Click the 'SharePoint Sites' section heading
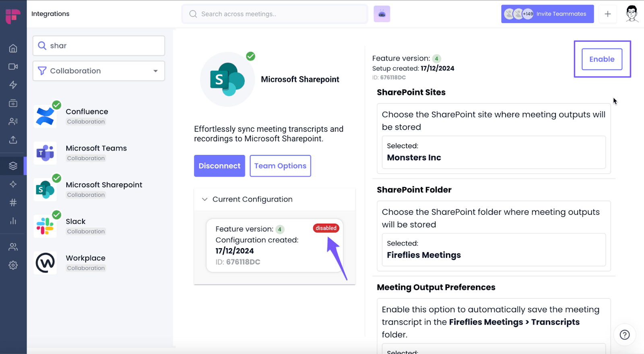Viewport: 644px width, 354px height. pos(411,92)
